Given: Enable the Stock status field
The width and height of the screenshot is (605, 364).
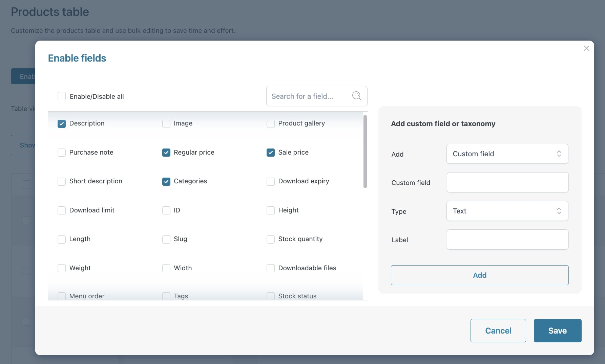Looking at the screenshot, I should [x=271, y=296].
